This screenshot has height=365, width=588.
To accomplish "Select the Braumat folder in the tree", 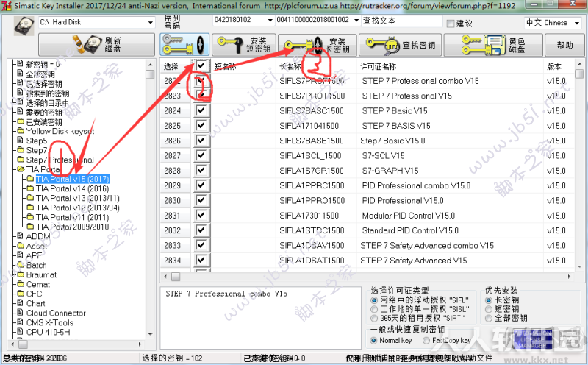I will click(41, 274).
